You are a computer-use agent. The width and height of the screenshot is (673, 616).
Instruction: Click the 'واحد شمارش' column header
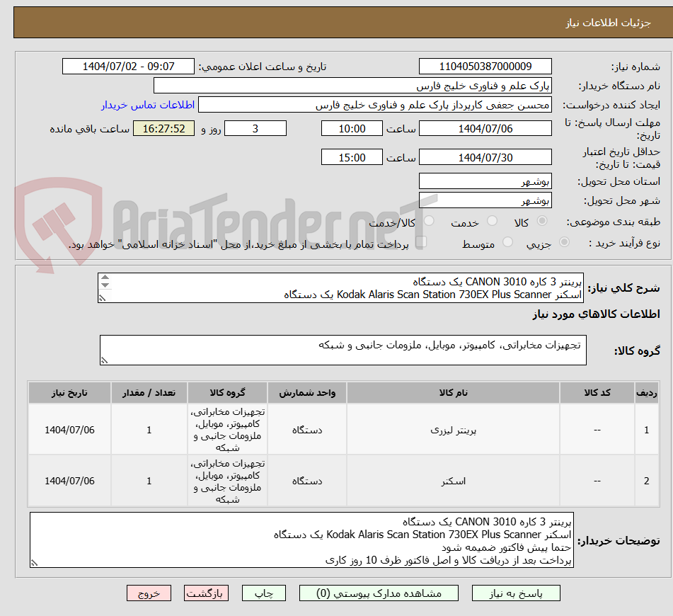307,393
